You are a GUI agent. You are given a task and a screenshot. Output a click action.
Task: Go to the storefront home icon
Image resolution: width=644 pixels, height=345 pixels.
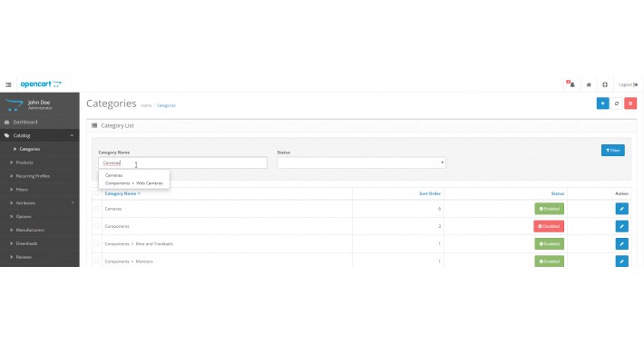(589, 84)
